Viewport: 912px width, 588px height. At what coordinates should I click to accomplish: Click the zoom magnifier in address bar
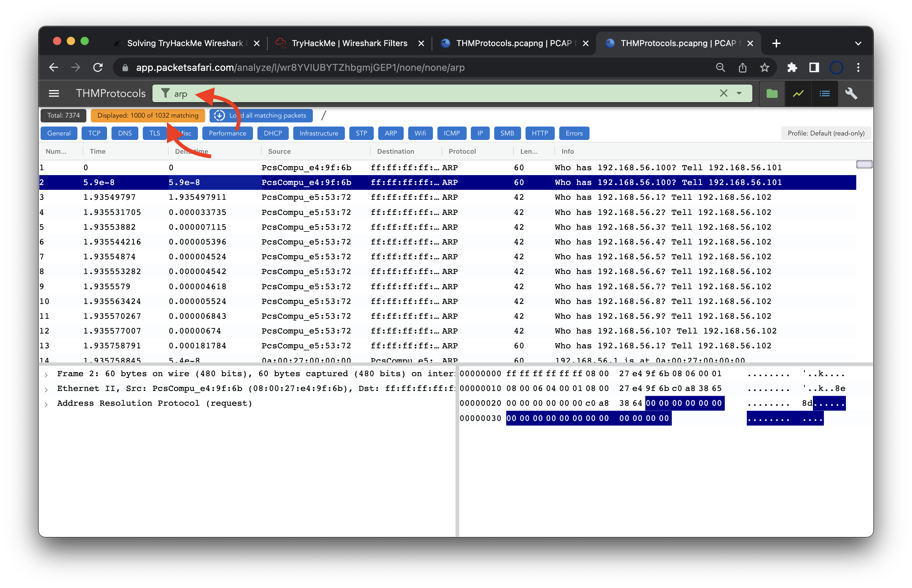pyautogui.click(x=720, y=68)
